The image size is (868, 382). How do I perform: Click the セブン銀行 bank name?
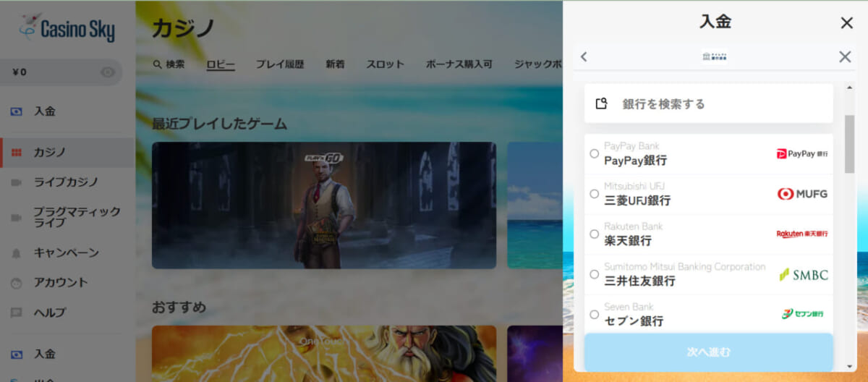634,321
